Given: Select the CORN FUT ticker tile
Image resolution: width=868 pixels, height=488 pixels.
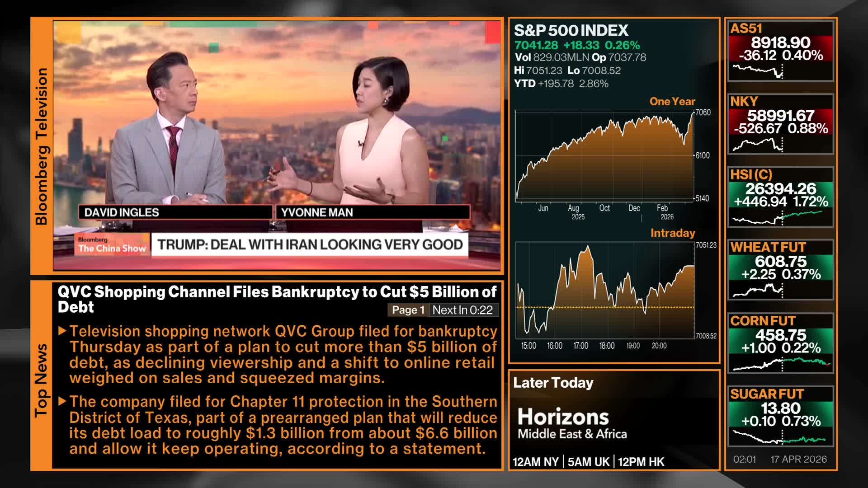Looking at the screenshot, I should point(780,343).
